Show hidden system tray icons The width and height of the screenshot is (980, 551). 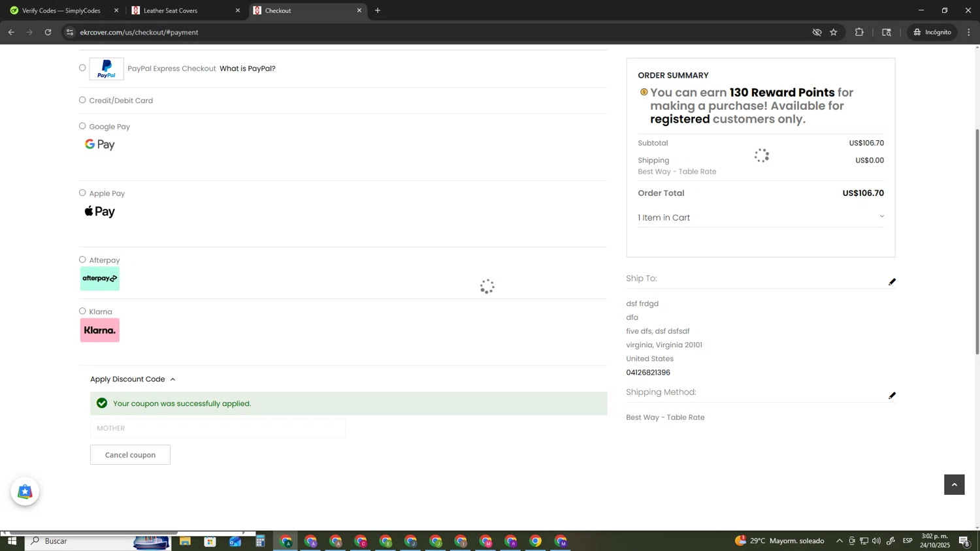tap(840, 541)
